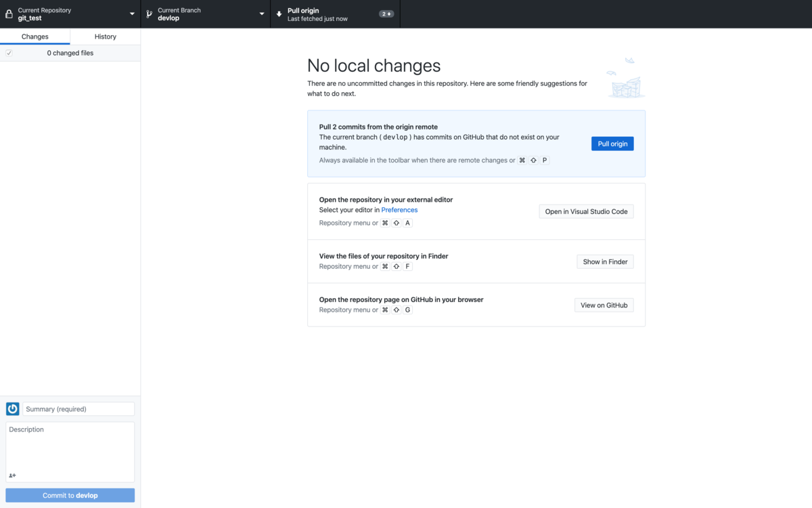Click the blue Pull origin button
Image resolution: width=812 pixels, height=508 pixels.
pyautogui.click(x=612, y=144)
